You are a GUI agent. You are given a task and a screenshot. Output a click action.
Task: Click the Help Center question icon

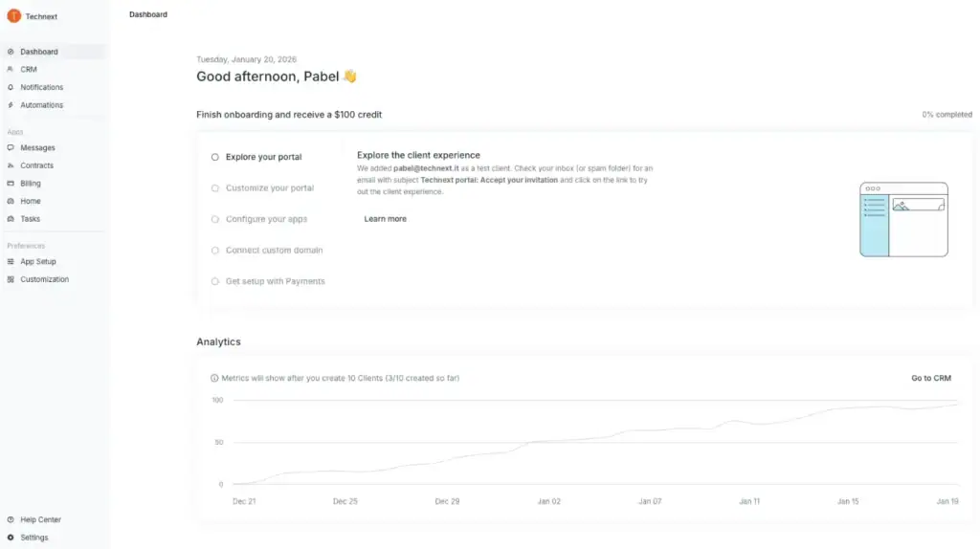pyautogui.click(x=11, y=520)
